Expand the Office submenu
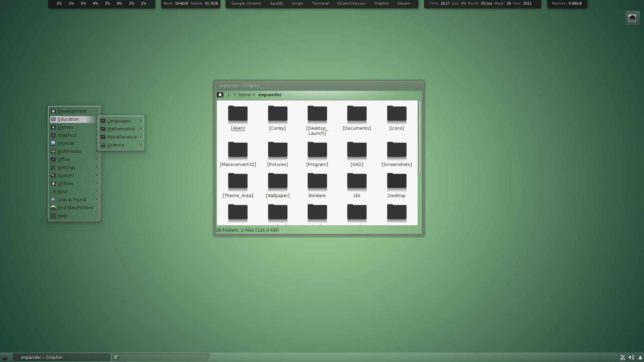644x362 pixels. tap(74, 160)
